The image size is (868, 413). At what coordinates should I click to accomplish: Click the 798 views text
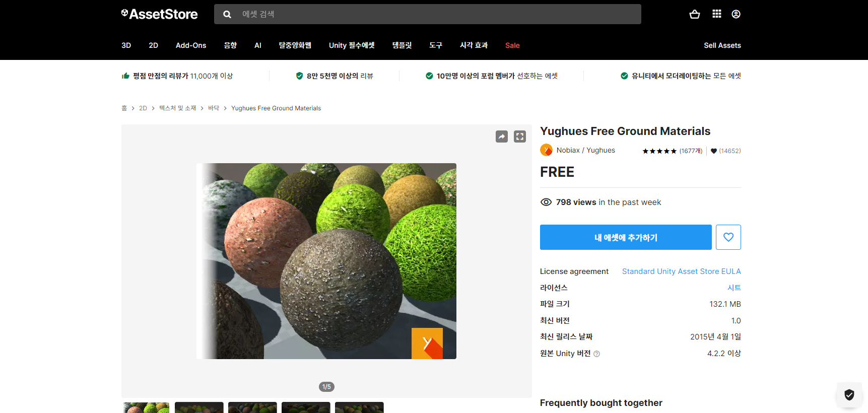pyautogui.click(x=576, y=202)
